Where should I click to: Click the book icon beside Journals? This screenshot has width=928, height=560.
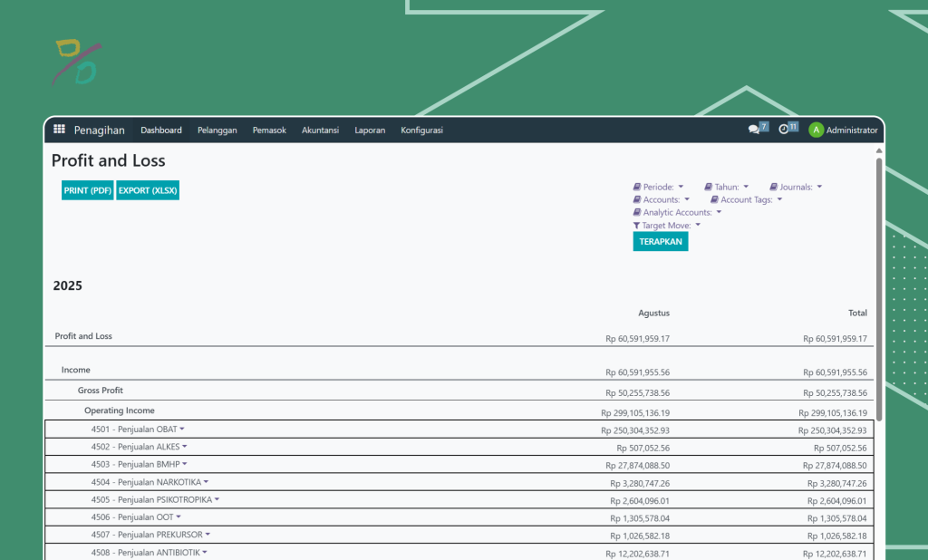tap(774, 188)
